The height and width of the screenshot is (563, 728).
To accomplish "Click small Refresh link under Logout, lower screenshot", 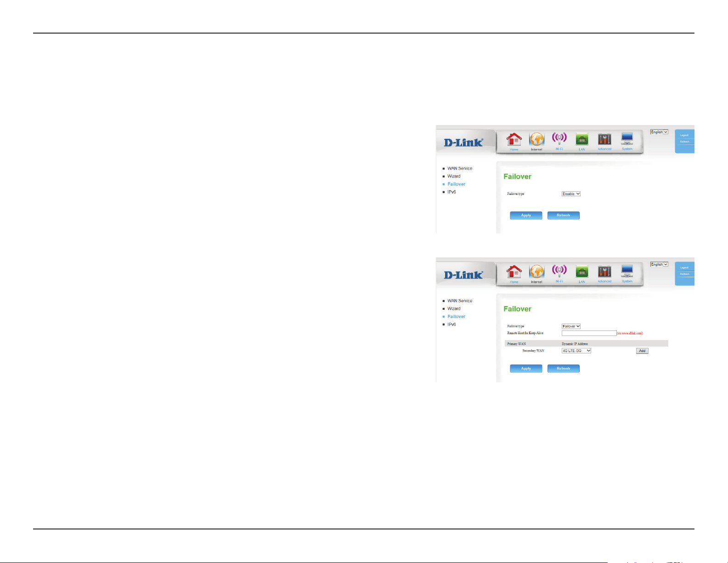I will tap(685, 274).
